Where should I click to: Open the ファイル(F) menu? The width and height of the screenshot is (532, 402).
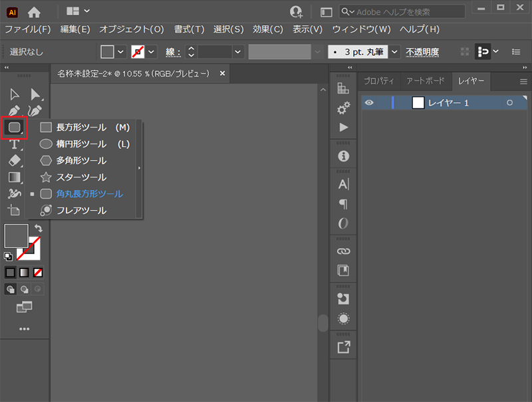28,29
